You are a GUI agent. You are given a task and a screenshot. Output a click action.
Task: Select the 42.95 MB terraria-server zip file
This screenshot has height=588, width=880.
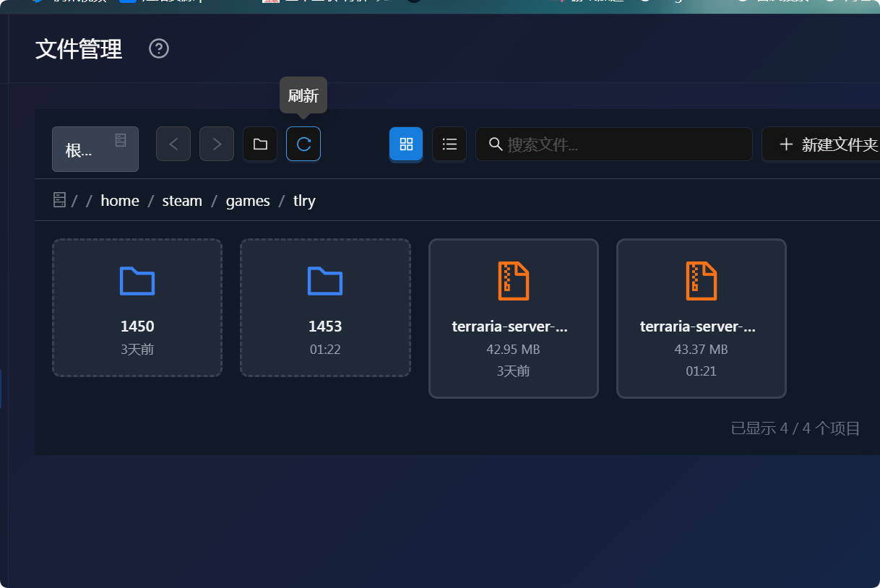pyautogui.click(x=514, y=319)
